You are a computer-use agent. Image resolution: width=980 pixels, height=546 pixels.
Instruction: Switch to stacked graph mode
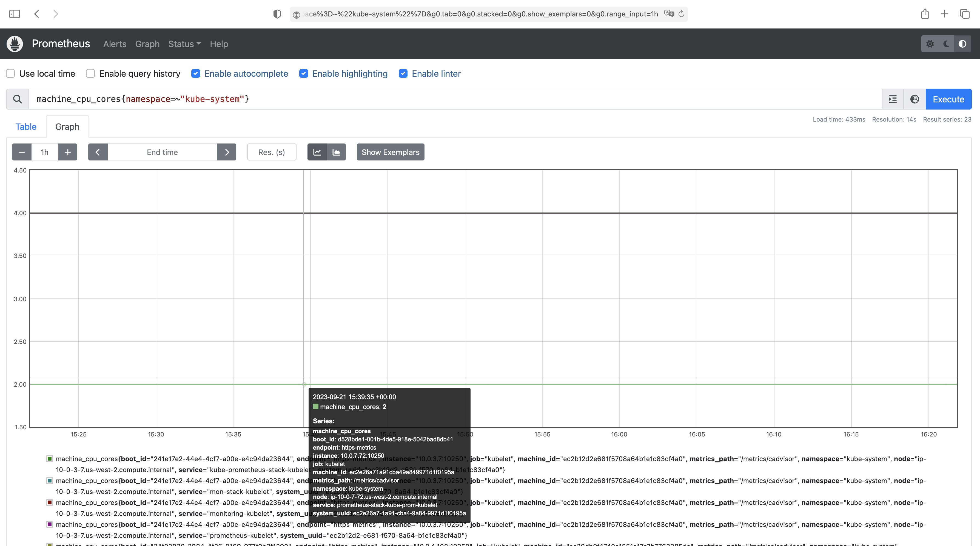336,152
